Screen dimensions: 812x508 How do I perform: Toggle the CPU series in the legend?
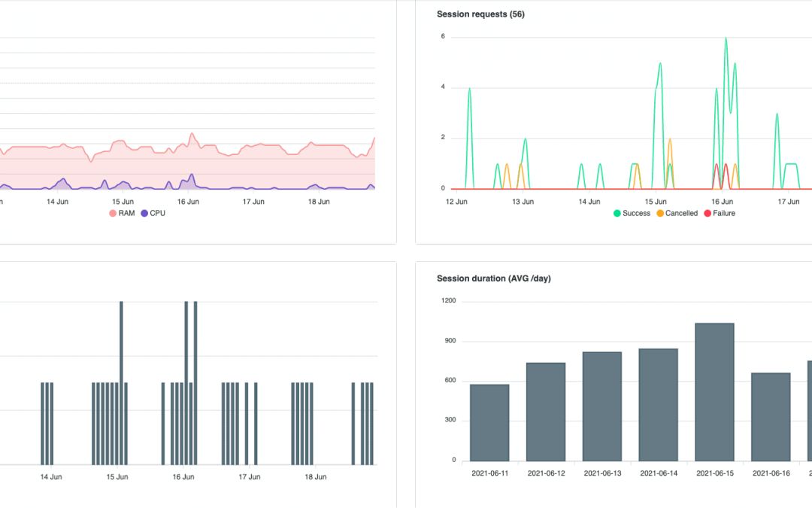coord(153,213)
